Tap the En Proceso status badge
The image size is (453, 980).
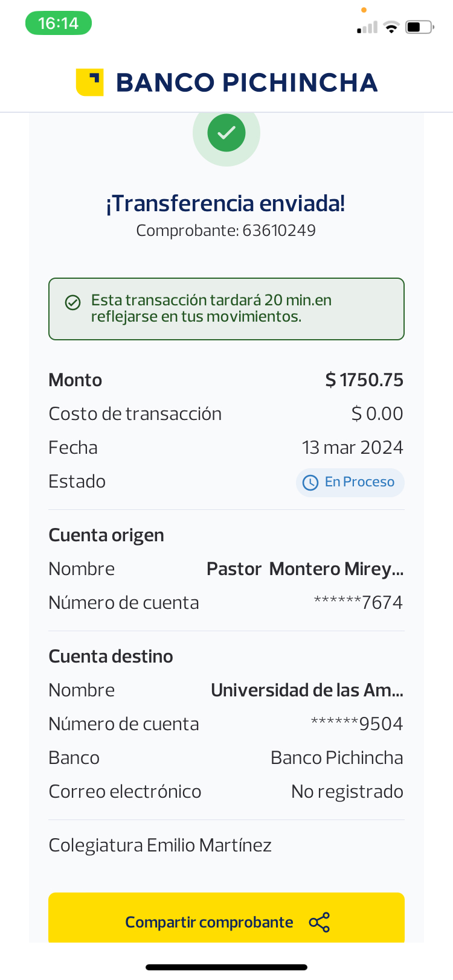point(350,482)
